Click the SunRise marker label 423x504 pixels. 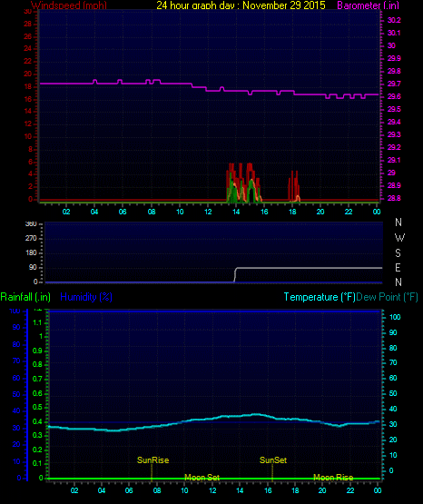[x=152, y=460]
